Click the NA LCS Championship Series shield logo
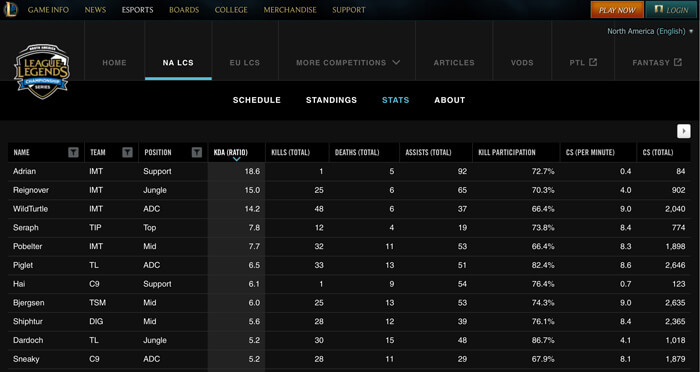 point(42,71)
